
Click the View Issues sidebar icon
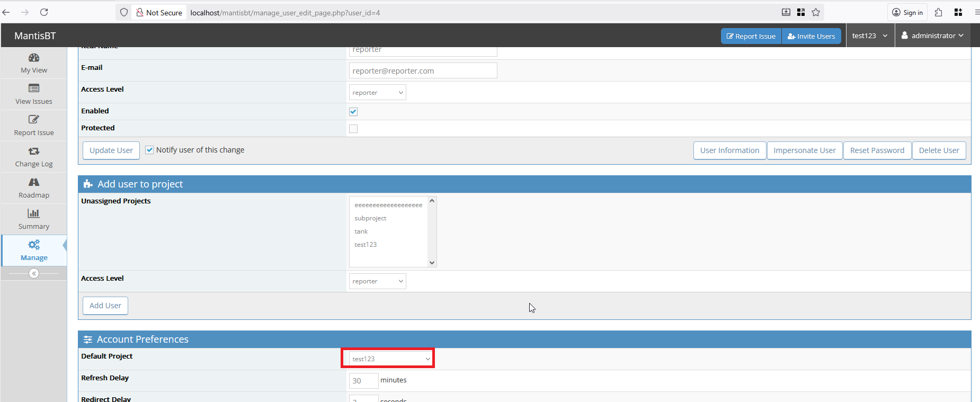[34, 88]
